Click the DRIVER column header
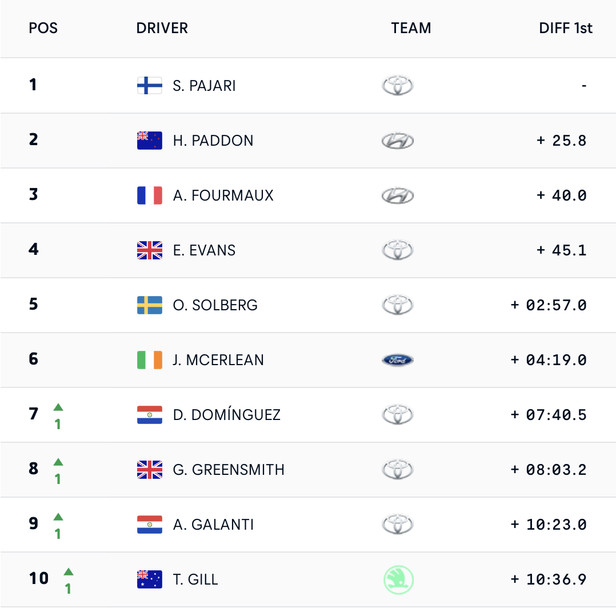This screenshot has width=616, height=608. [162, 28]
